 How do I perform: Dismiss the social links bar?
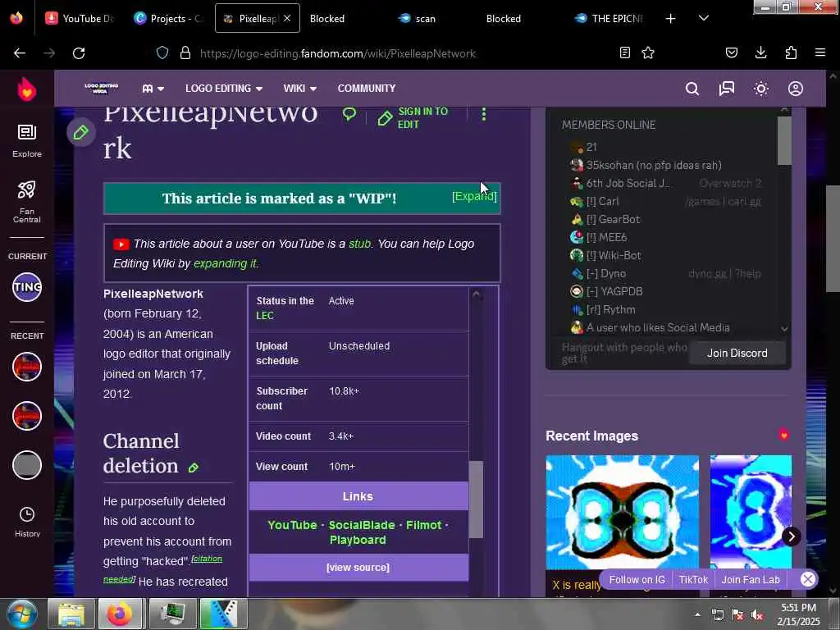[x=808, y=579]
